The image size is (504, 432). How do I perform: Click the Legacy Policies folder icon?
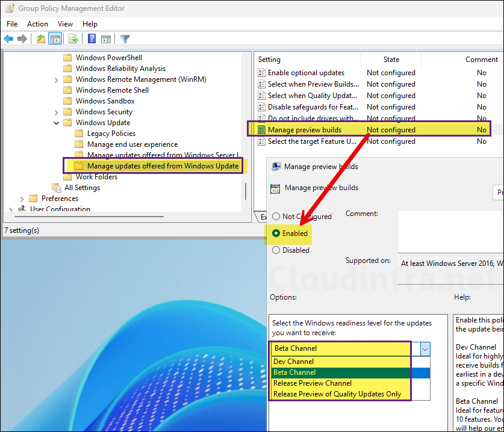(79, 134)
